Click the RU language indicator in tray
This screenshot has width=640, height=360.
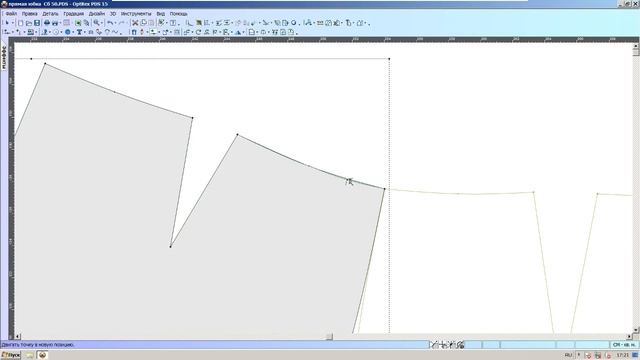[568, 356]
